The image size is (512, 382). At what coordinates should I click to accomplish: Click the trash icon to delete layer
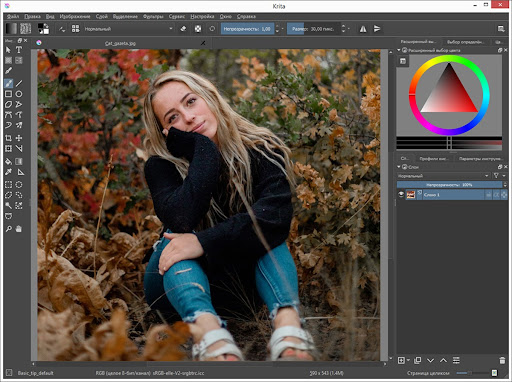[x=502, y=360]
